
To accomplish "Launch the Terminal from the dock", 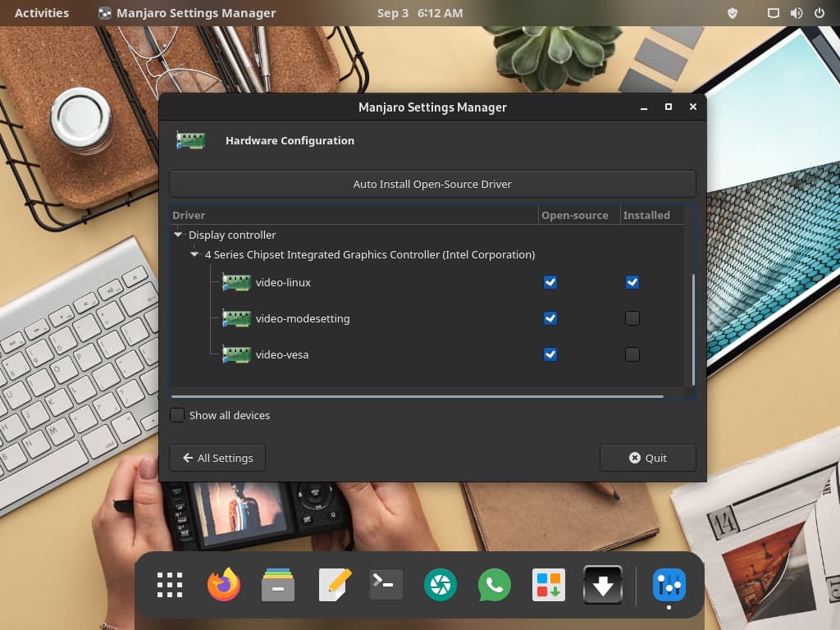I will coord(386,584).
